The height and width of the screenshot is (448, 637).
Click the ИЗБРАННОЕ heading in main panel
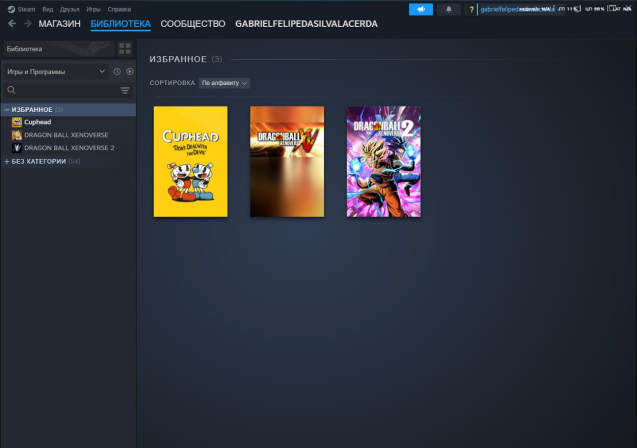178,59
